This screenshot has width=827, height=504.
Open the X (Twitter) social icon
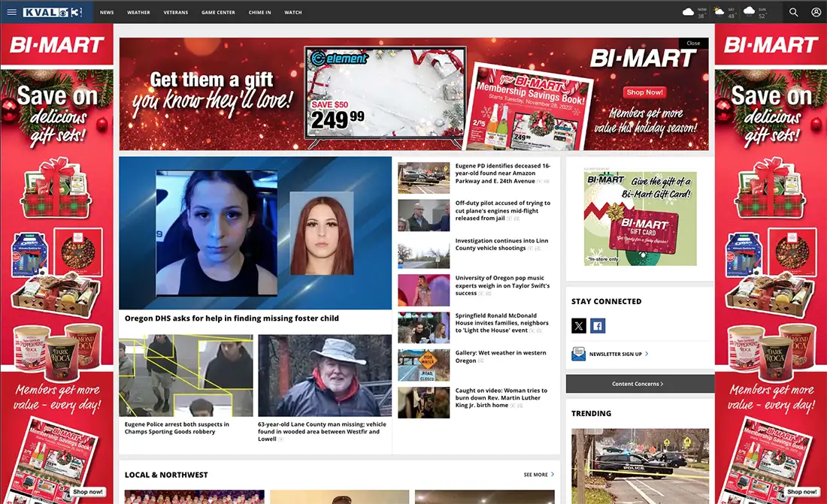point(579,326)
